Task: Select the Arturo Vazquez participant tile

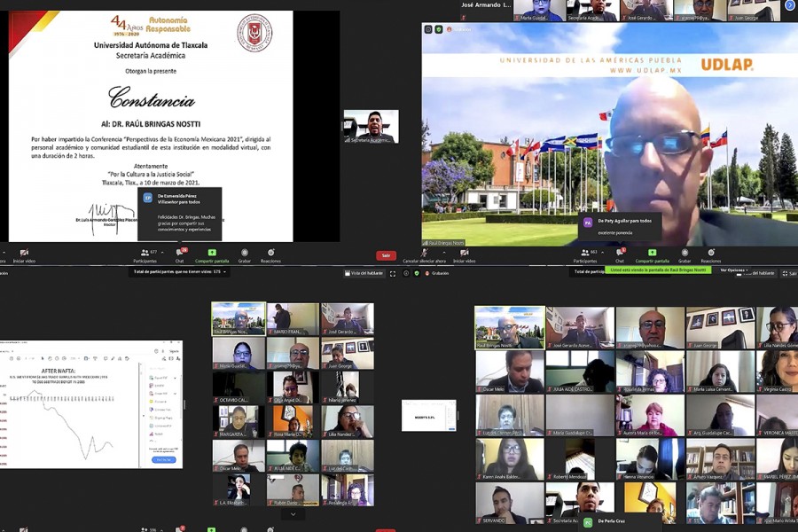Action: tap(720, 459)
